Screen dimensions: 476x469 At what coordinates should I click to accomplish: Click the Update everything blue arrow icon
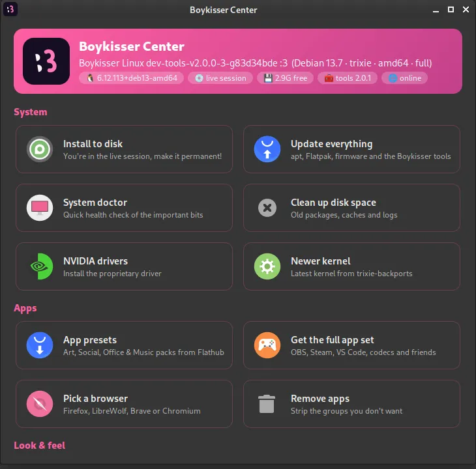267,149
